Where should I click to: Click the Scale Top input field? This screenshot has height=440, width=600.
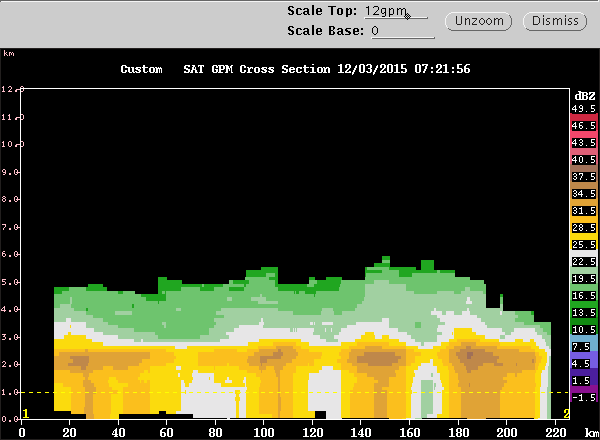pos(396,12)
